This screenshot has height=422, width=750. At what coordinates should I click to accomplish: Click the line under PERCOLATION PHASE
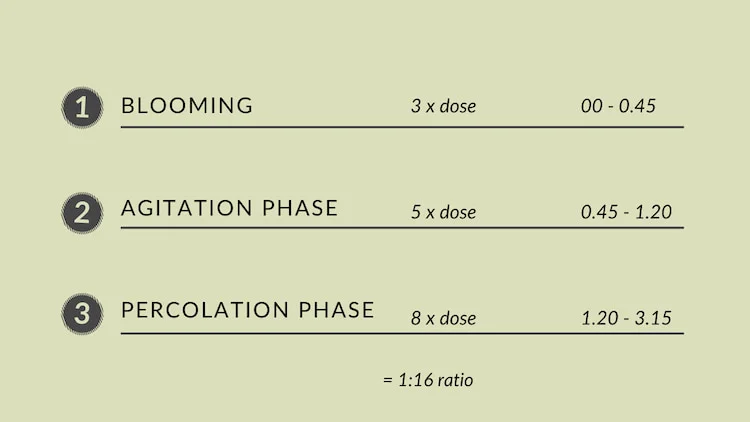[402, 333]
